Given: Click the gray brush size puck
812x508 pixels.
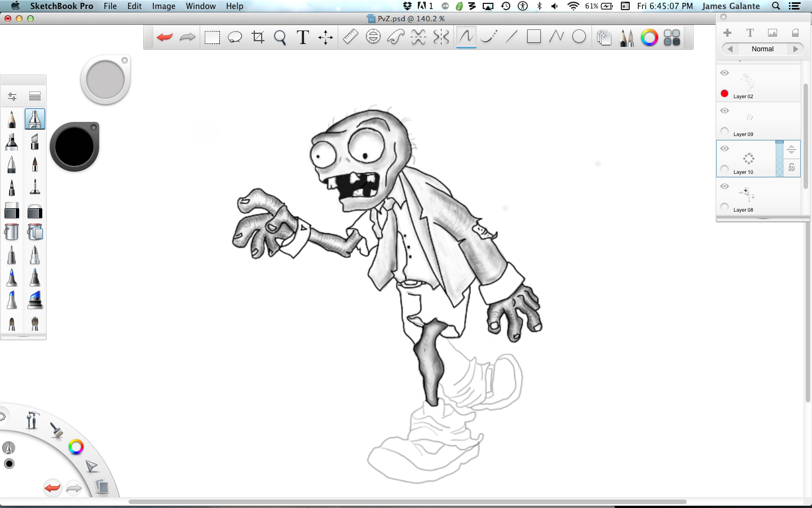Looking at the screenshot, I should [x=105, y=80].
